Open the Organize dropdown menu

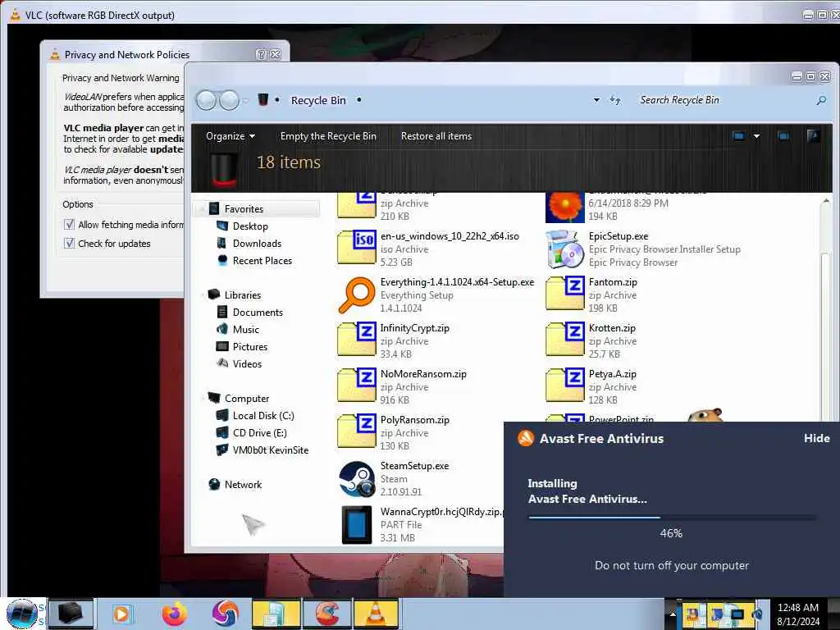tap(231, 136)
